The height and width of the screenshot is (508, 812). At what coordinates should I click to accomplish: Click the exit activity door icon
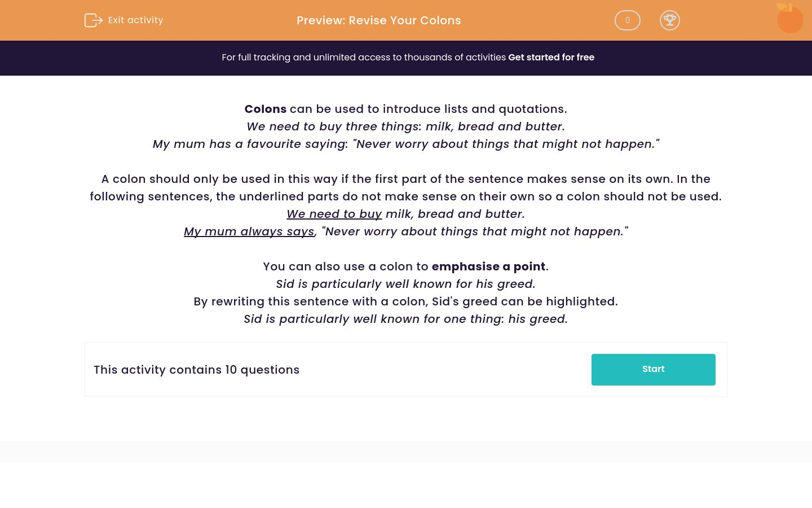pos(94,20)
